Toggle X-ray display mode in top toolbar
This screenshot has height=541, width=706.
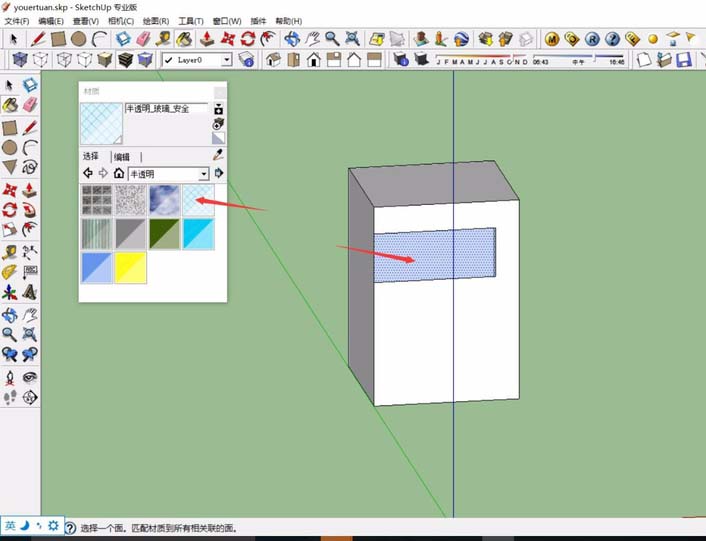click(13, 60)
